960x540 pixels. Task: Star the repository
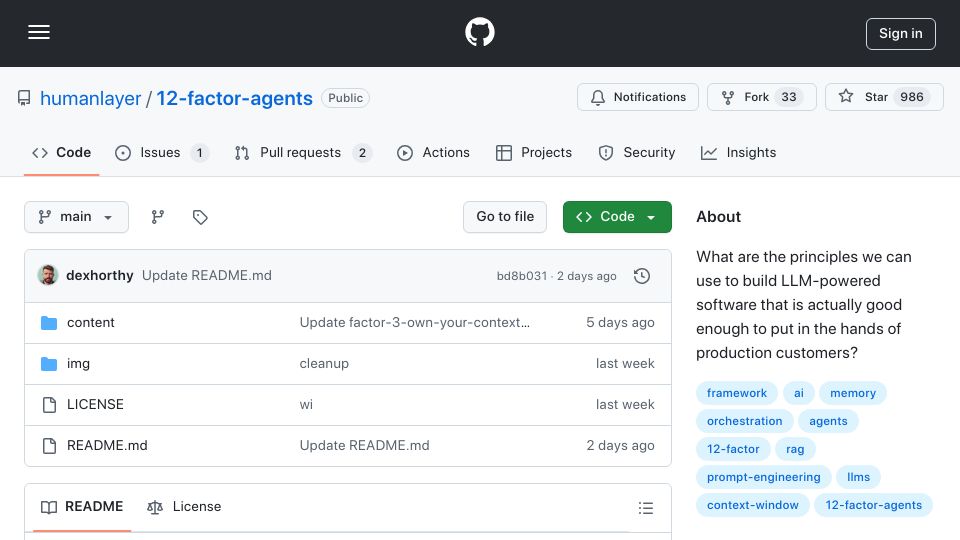coord(883,97)
